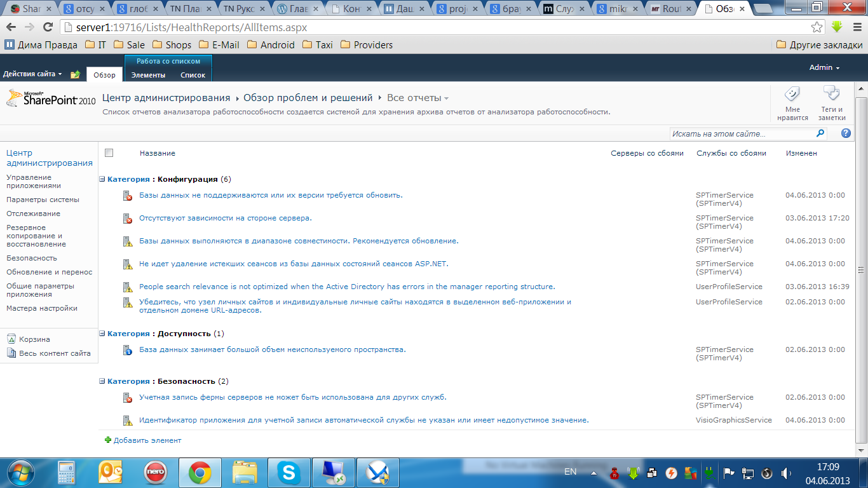Open 'Другие закладки' bookmarks folder
Viewport: 868px width, 488px height.
point(820,44)
